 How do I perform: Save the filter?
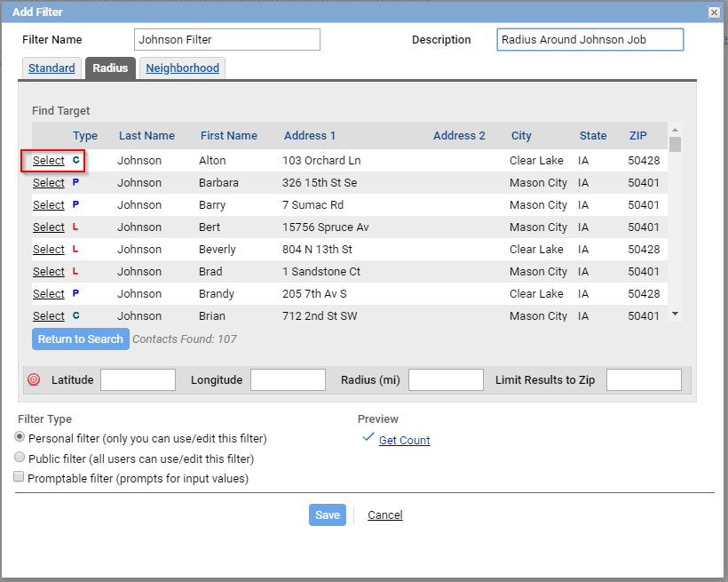(328, 514)
